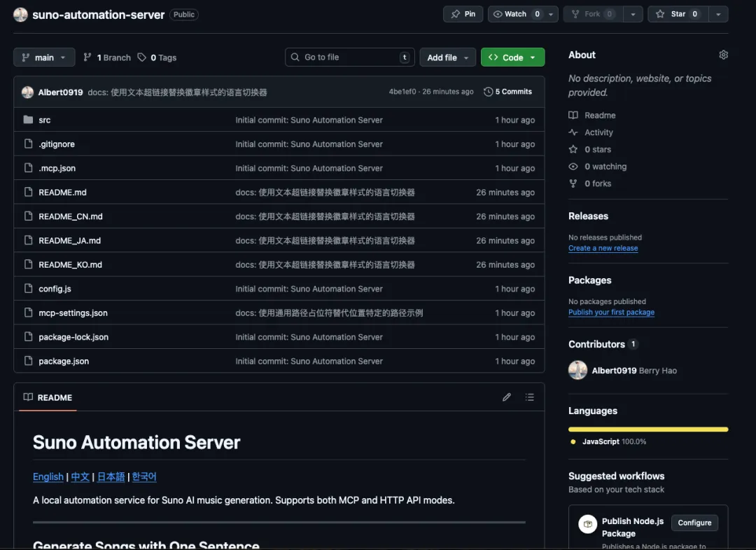Viewport: 756px width, 550px height.
Task: Open the Star lists dropdown arrow
Action: pos(718,14)
